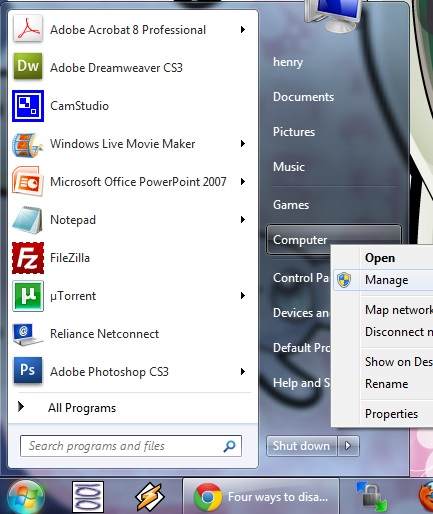Expand Notepad jump list arrow

click(x=243, y=220)
